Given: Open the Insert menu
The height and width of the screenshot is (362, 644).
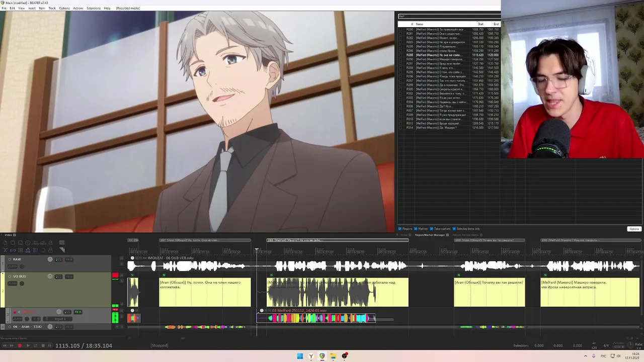Looking at the screenshot, I should tap(32, 8).
